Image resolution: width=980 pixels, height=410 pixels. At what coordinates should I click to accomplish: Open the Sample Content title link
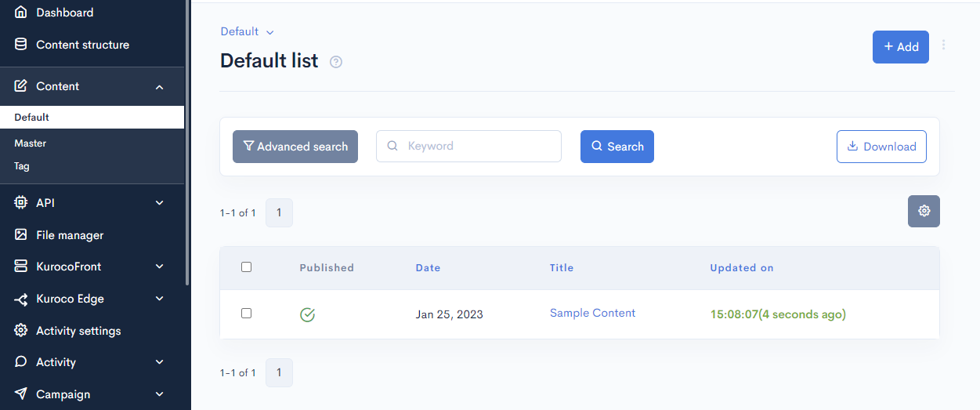point(592,313)
